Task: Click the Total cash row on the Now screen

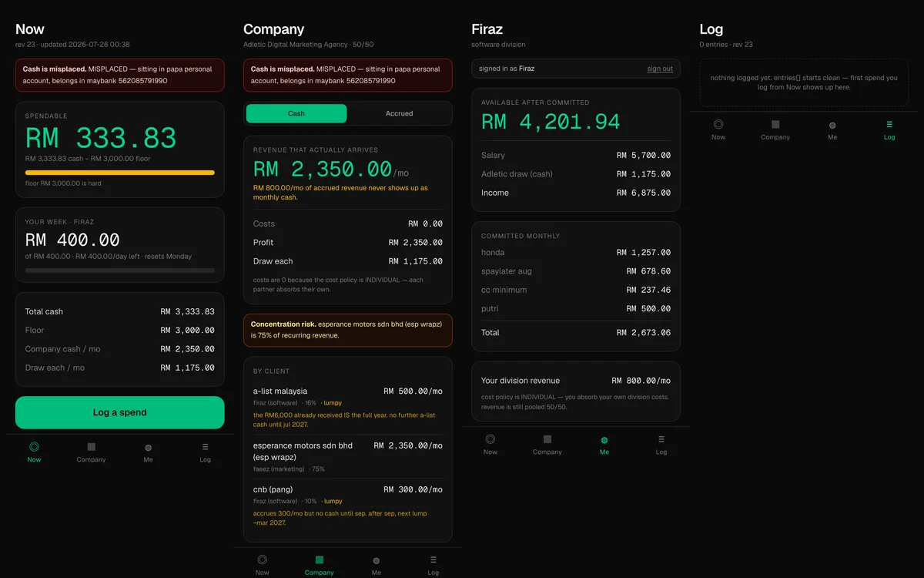Action: (x=120, y=311)
